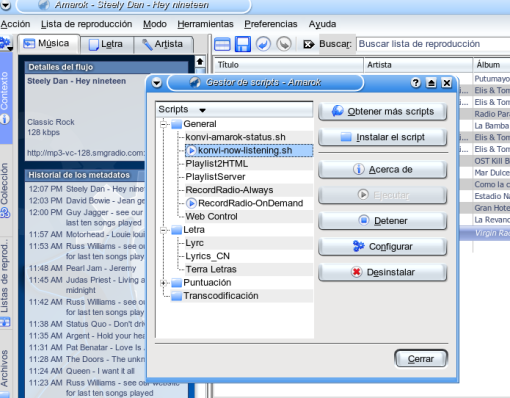The height and width of the screenshot is (398, 510).
Task: Select konvi-now-listening.sh script
Action: point(249,150)
